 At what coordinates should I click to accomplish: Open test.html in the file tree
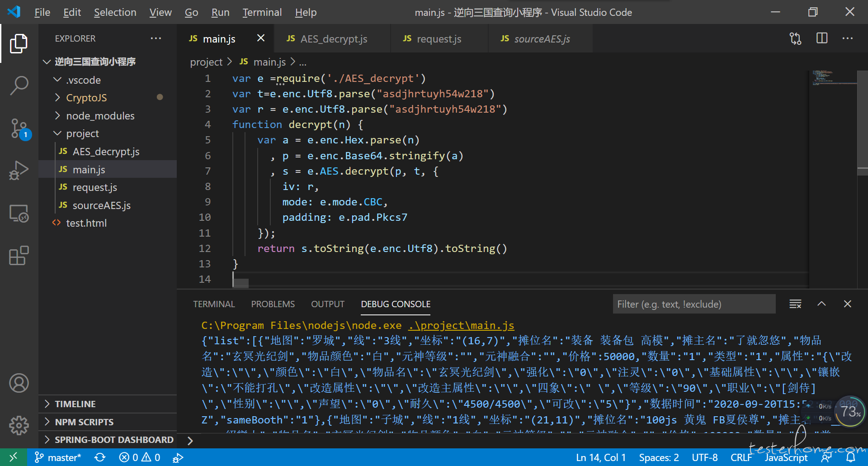tap(108, 223)
